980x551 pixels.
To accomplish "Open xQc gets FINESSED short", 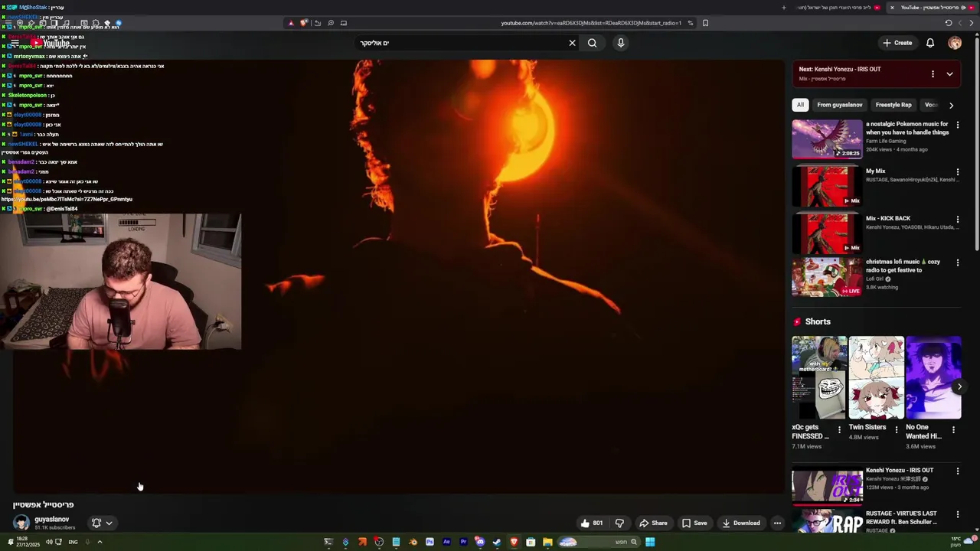I will coord(819,377).
